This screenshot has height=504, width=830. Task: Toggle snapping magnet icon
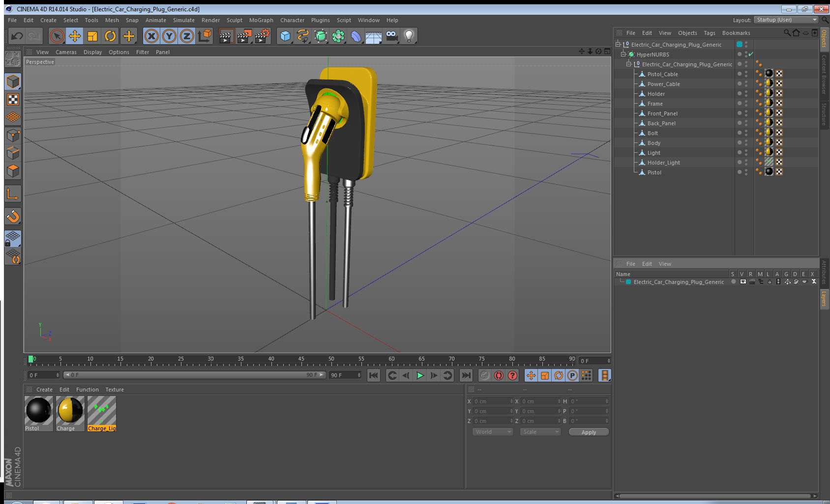click(13, 216)
